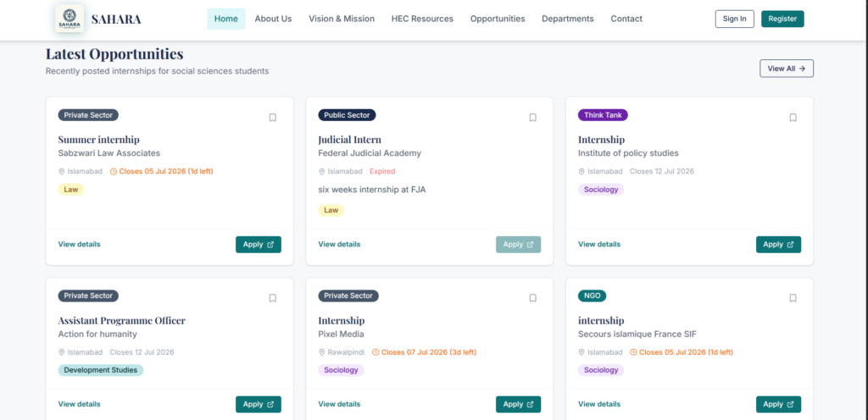Image resolution: width=868 pixels, height=420 pixels.
Task: Click Private Sector badge on Summer internhip
Action: (88, 115)
